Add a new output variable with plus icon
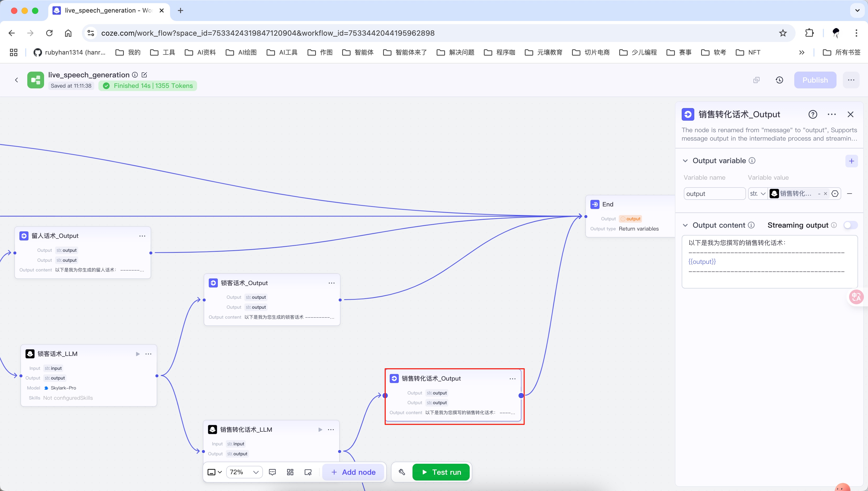This screenshot has width=868, height=491. pos(851,161)
